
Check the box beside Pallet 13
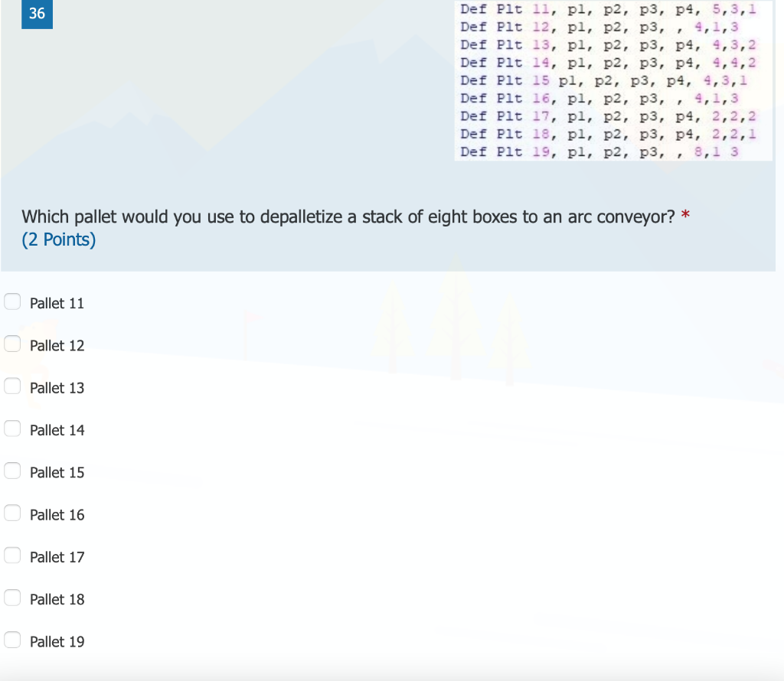[11, 386]
